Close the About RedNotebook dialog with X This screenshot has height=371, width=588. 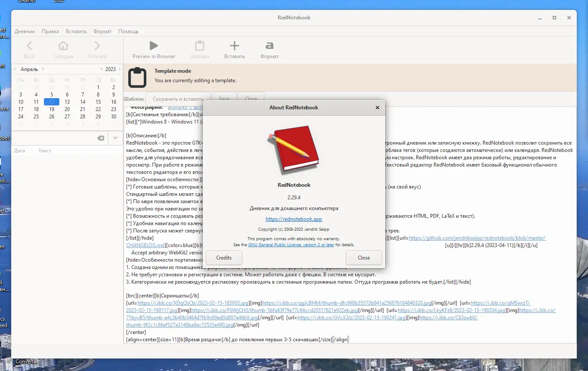pos(378,108)
